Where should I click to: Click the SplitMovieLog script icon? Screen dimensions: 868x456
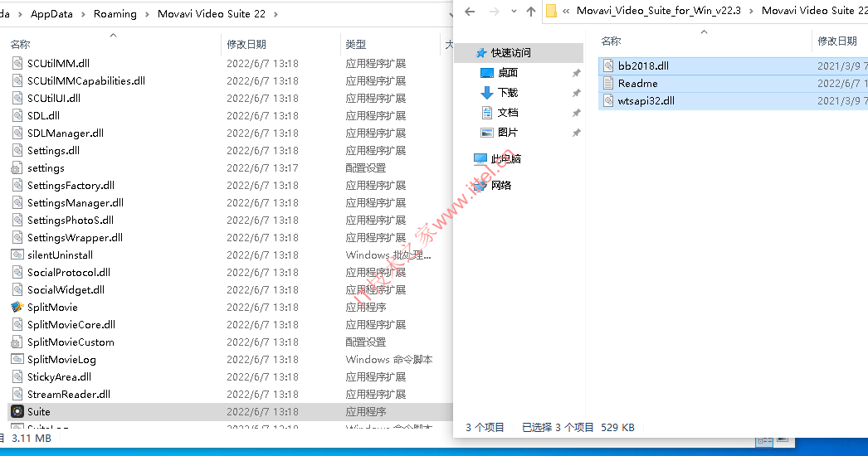17,360
